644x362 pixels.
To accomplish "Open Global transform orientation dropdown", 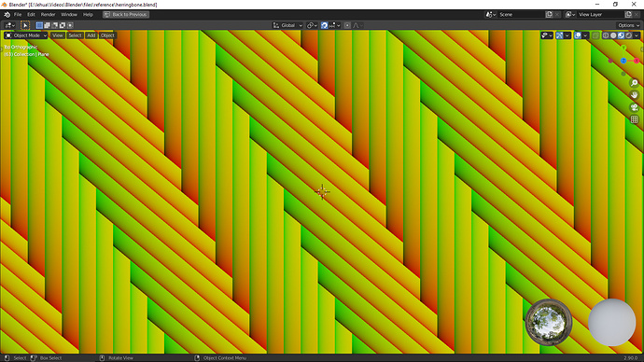I will pos(287,25).
